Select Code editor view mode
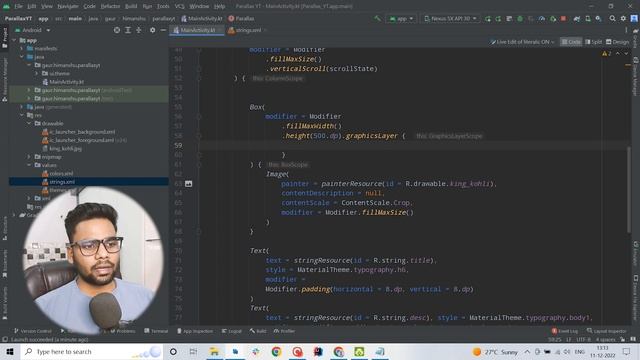Image resolution: width=640 pixels, height=360 pixels. (571, 42)
